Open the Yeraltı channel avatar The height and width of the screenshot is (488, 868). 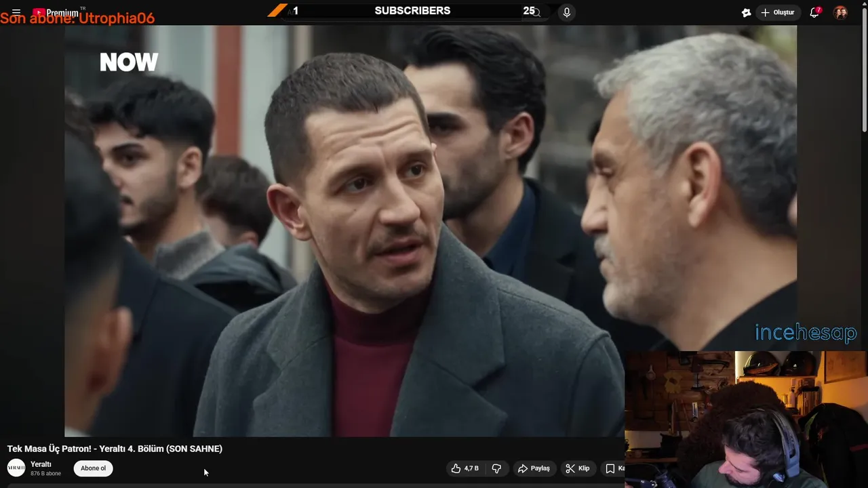point(16,468)
